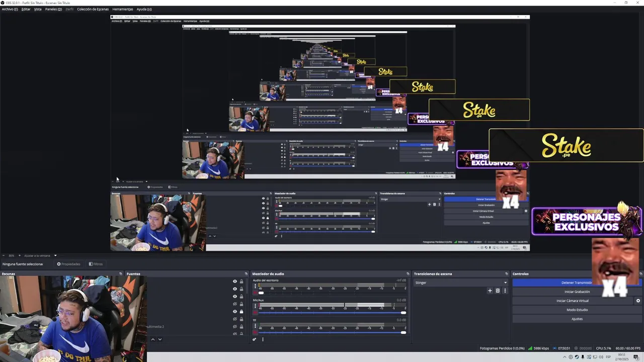Open advanced audio properties gear in mixer

point(254,339)
